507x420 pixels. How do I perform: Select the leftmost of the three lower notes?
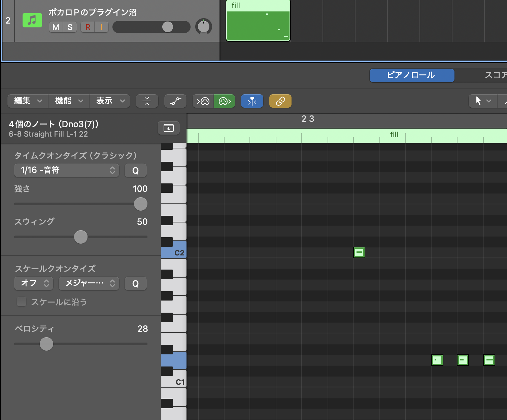coord(437,360)
